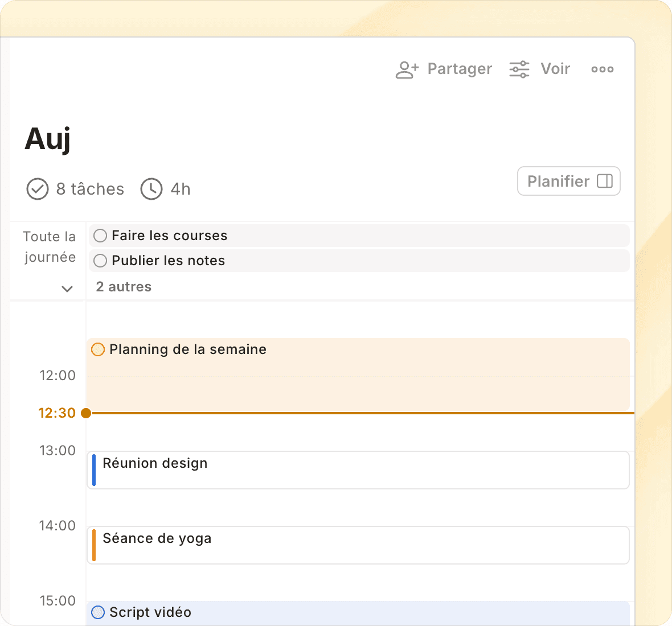This screenshot has width=672, height=626.
Task: Click the Partager label
Action: (459, 69)
